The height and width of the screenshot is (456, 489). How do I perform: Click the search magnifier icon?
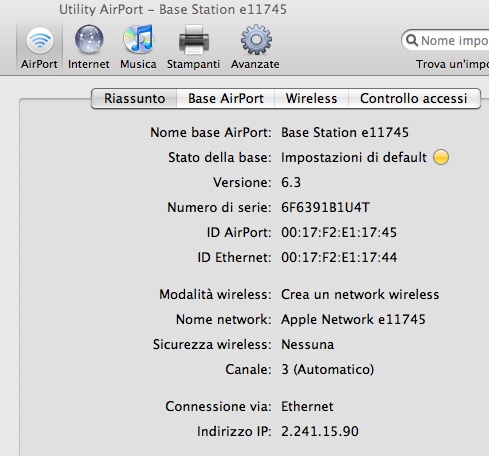tap(412, 41)
